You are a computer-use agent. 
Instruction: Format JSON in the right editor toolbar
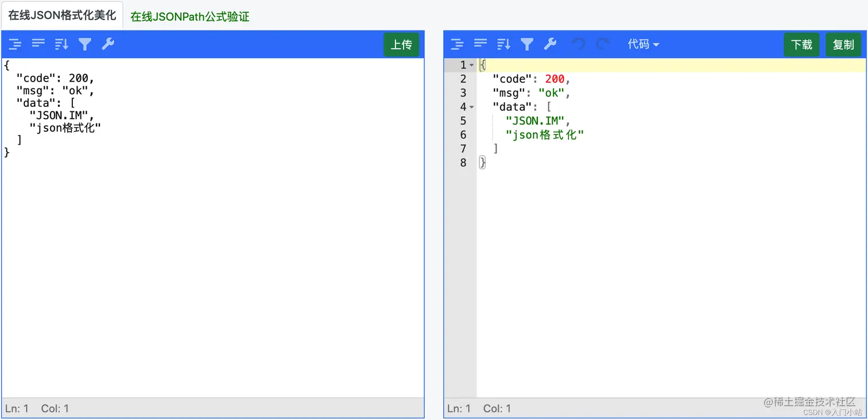pos(458,44)
